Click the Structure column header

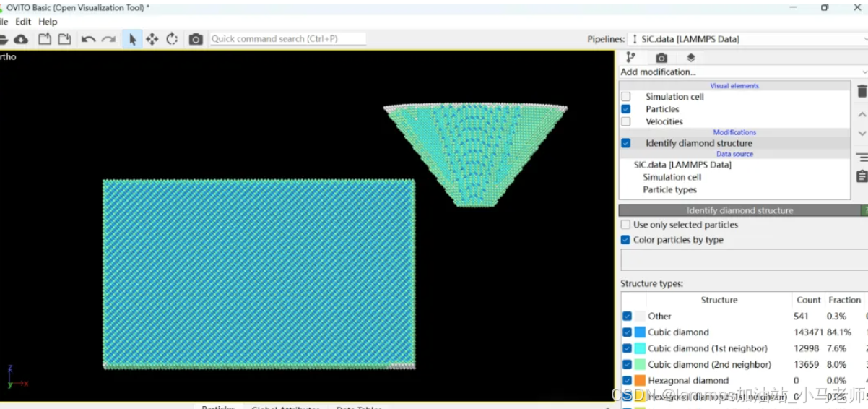719,300
